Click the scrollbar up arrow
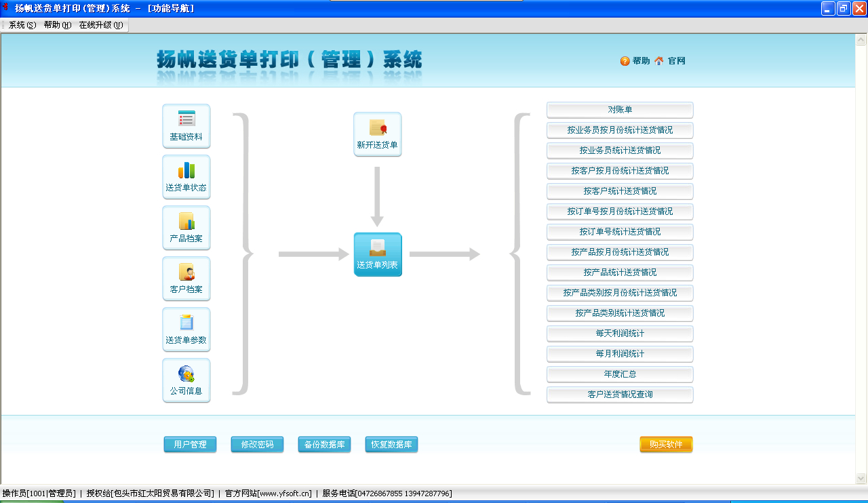868x503 pixels. coord(861,39)
